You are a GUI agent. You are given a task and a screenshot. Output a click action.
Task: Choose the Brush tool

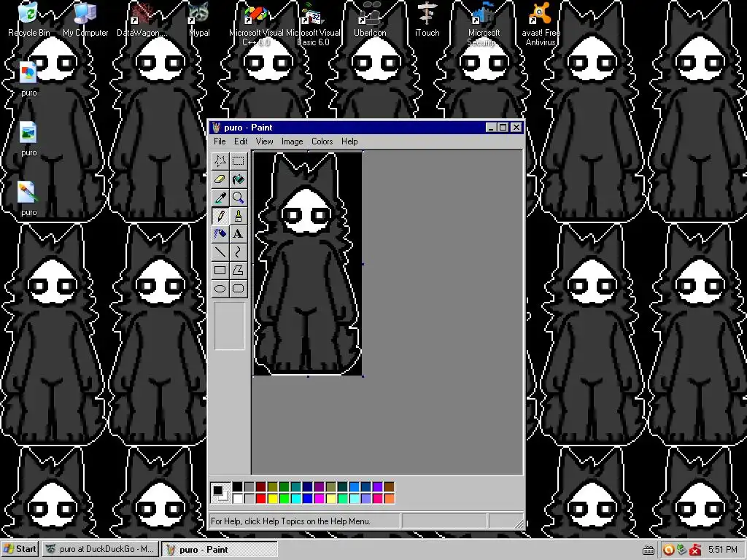239,216
